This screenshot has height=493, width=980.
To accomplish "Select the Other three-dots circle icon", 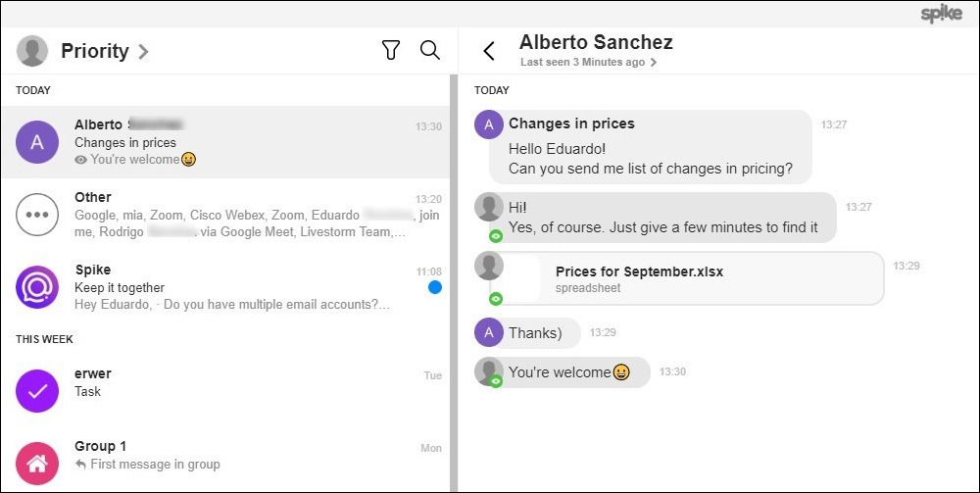I will point(37,215).
